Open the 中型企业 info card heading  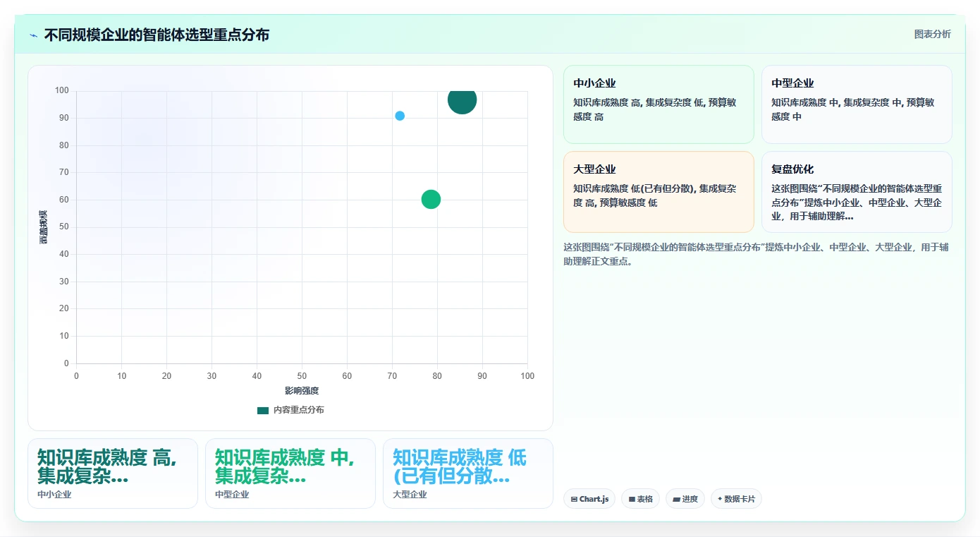click(792, 83)
